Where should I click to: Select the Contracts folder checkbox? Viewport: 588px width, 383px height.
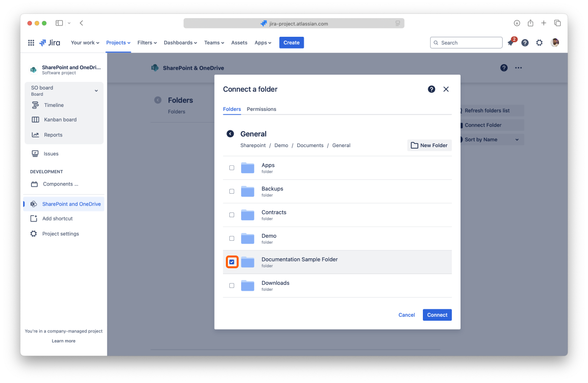[x=232, y=215]
